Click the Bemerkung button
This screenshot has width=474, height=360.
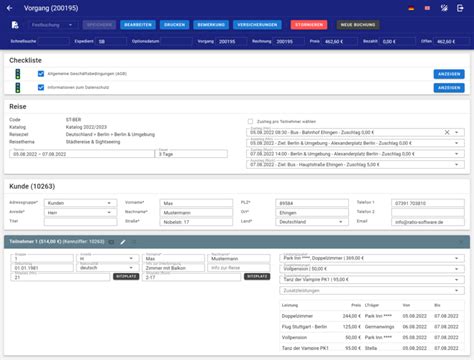click(x=211, y=25)
